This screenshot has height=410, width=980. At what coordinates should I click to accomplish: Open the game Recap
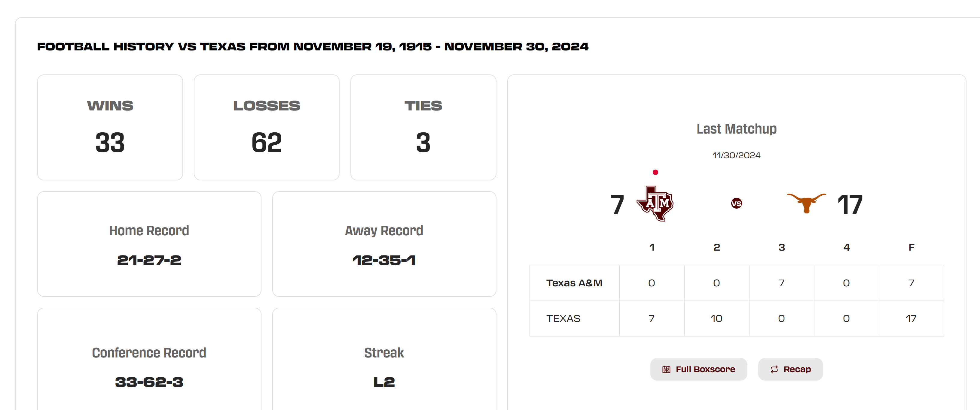click(x=791, y=369)
